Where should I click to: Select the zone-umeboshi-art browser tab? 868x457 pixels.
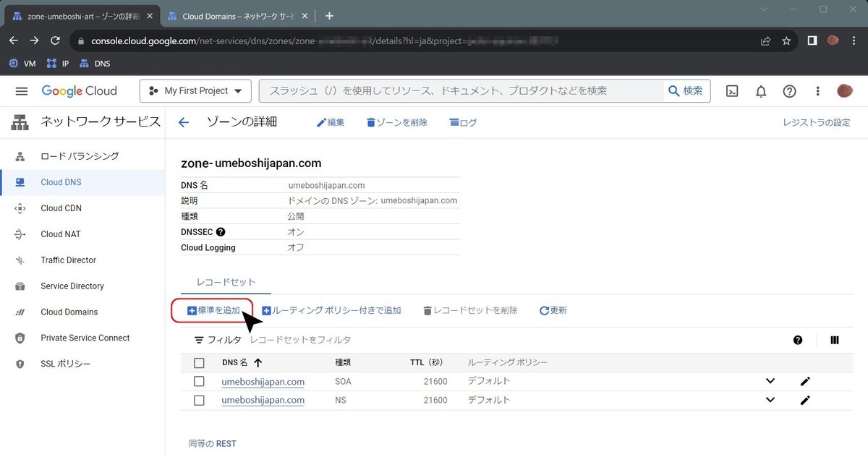point(81,15)
